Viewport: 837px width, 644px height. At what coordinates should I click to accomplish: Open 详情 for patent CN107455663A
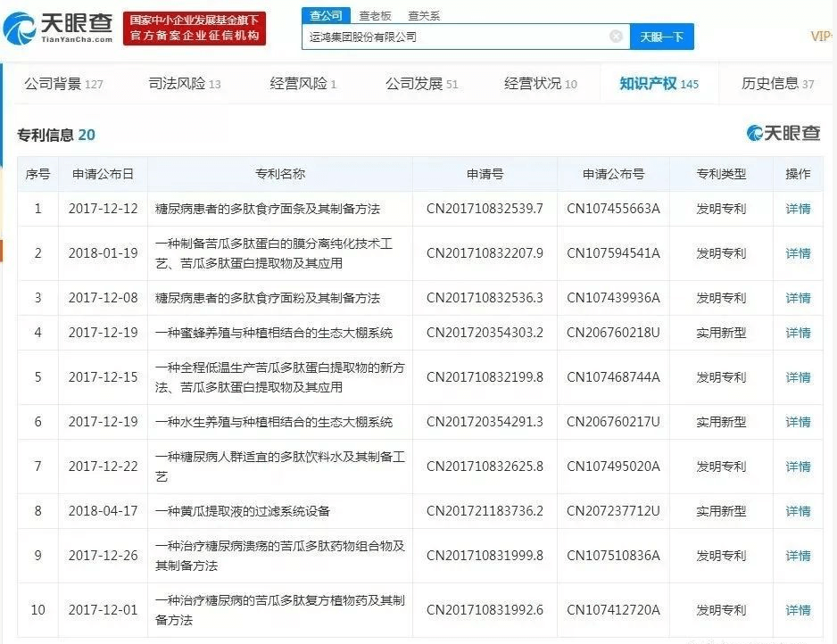[x=798, y=209]
